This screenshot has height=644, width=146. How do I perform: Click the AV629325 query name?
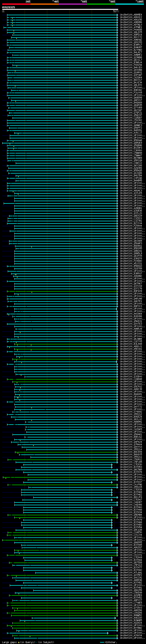(x=8, y=7)
